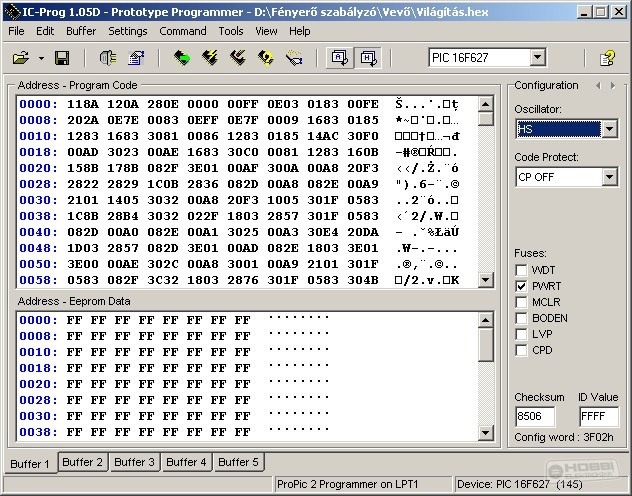
Task: Expand the recent files arrow beside Open
Action: pos(42,58)
